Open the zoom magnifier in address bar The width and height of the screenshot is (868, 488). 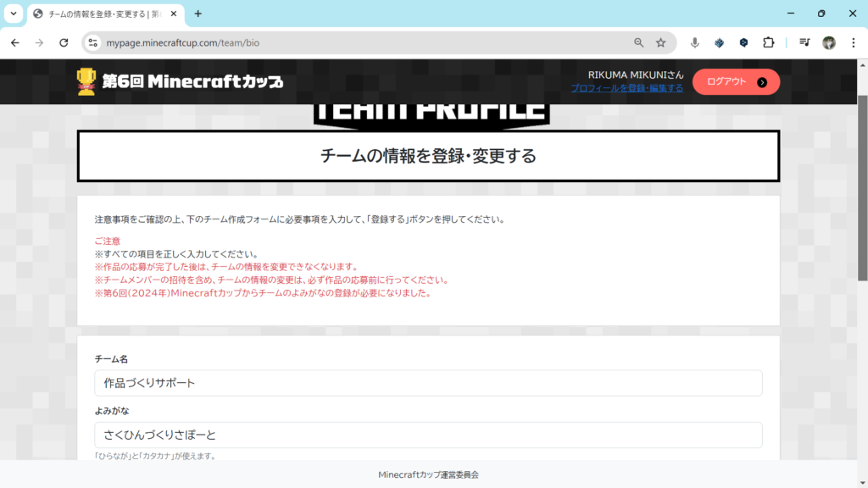click(x=638, y=42)
